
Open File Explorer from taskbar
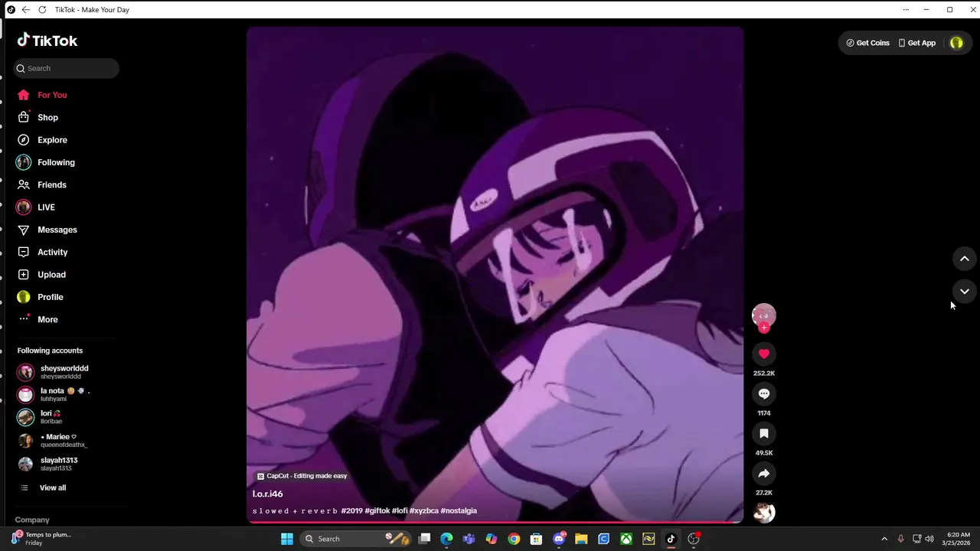coord(581,539)
